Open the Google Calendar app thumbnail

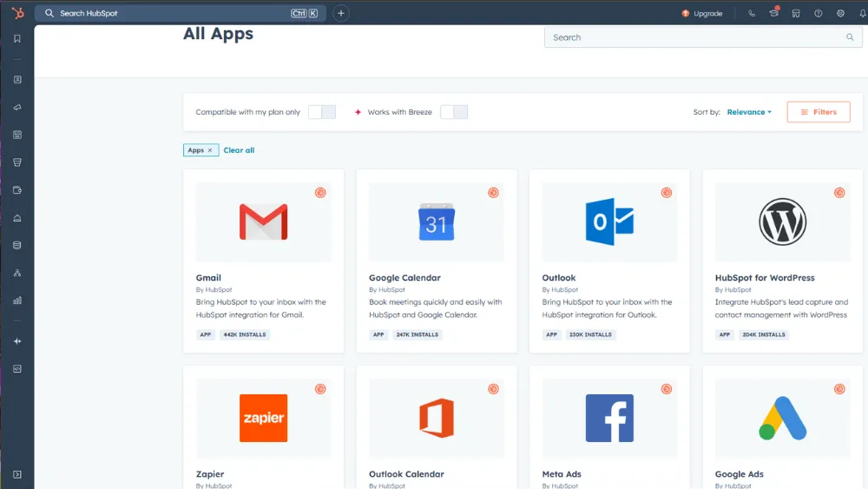pos(437,221)
